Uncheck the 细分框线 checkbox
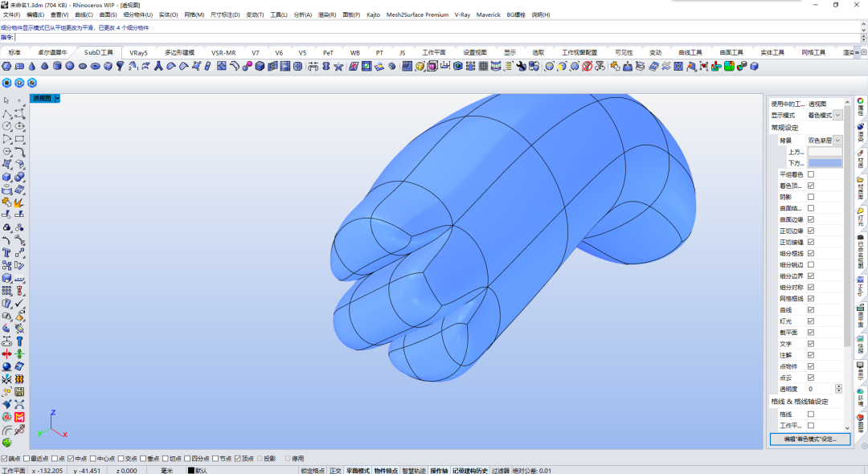 [811, 253]
